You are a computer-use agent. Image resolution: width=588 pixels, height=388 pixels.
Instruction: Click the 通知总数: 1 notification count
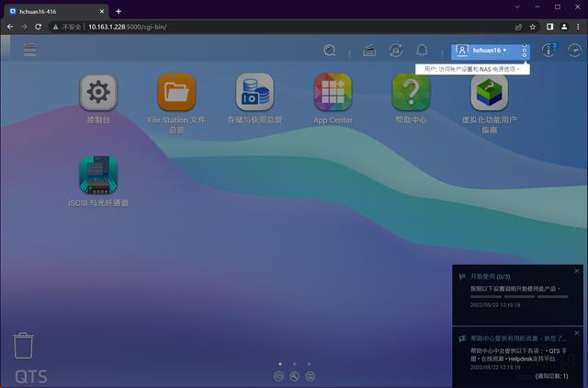click(x=551, y=376)
